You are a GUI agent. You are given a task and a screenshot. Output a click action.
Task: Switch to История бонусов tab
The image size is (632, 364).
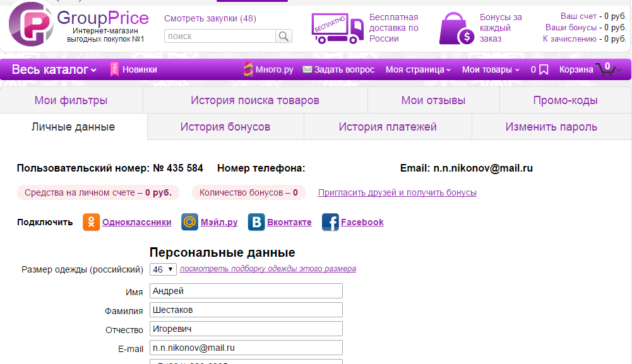[x=225, y=127]
